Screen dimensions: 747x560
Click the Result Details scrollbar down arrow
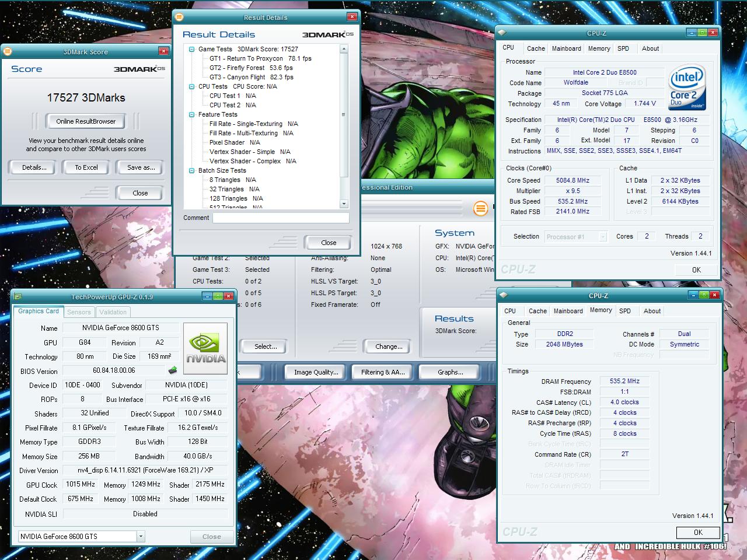(x=344, y=204)
